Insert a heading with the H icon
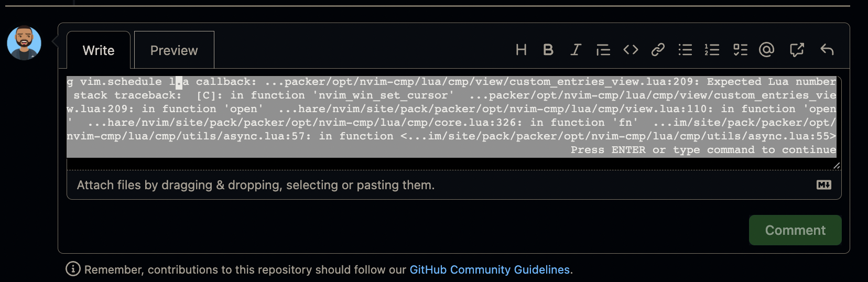Viewport: 868px width, 282px height. [521, 50]
